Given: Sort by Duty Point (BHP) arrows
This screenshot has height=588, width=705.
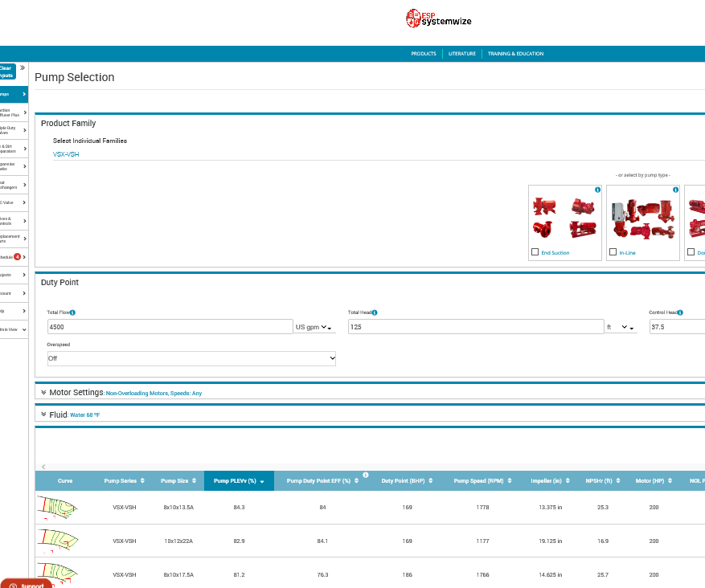Looking at the screenshot, I should [431, 480].
